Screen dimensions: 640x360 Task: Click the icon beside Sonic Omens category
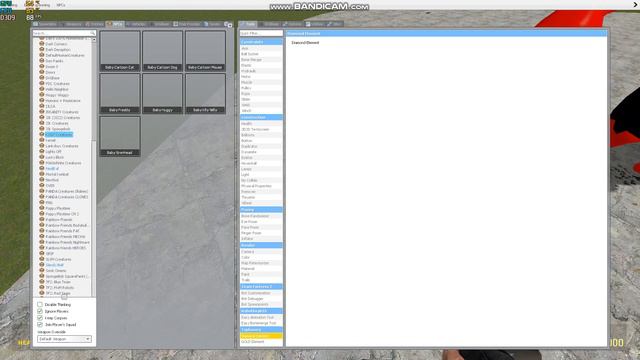pyautogui.click(x=42, y=271)
